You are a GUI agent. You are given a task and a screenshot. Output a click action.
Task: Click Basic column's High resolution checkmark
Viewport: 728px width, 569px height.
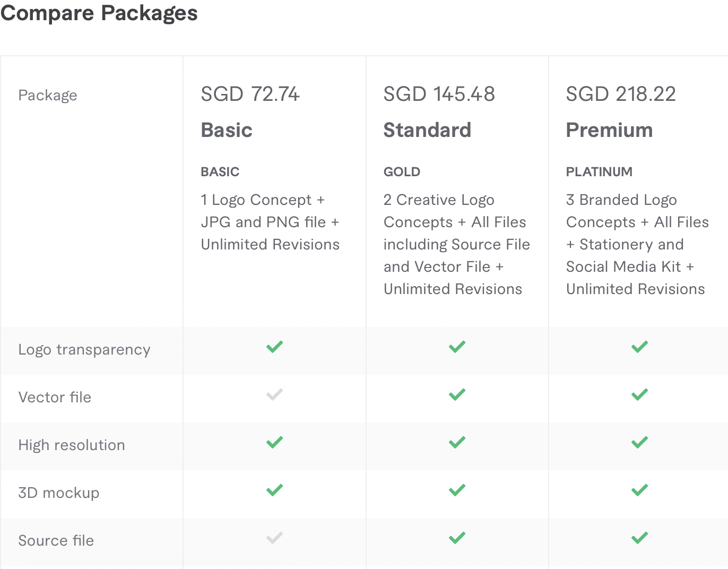(274, 443)
